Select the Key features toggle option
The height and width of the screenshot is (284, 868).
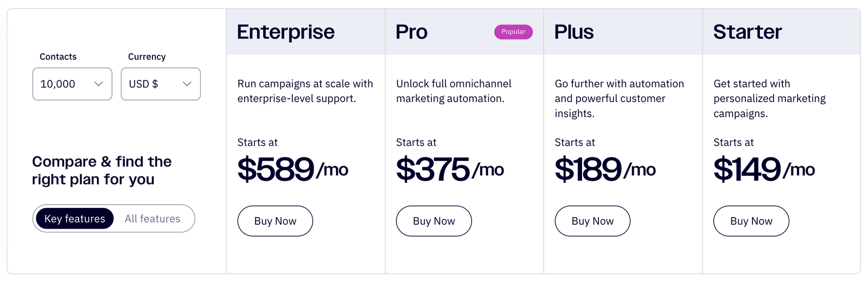click(75, 219)
